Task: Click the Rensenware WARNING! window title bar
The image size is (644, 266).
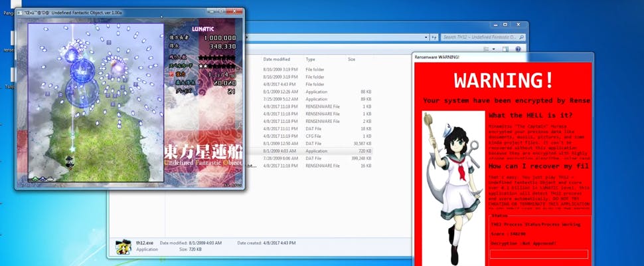Action: click(503, 57)
